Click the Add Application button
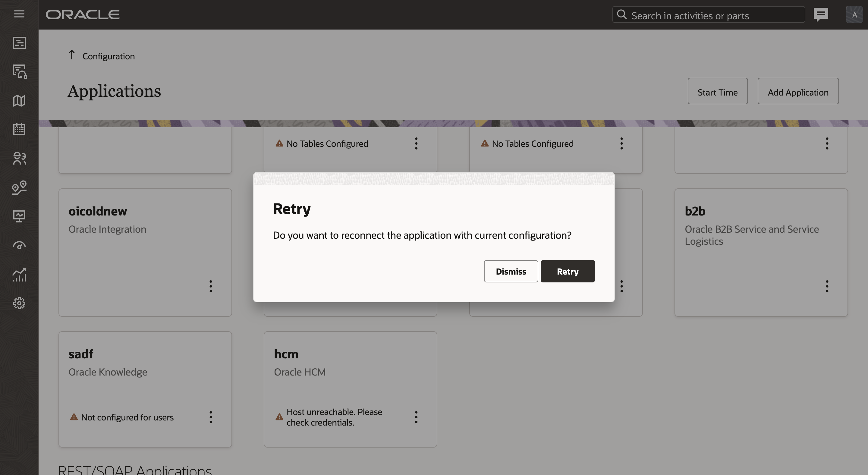The image size is (868, 475). click(x=797, y=91)
